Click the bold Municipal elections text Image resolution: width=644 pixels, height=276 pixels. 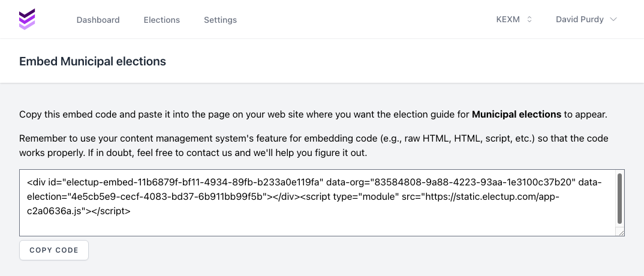tap(516, 114)
